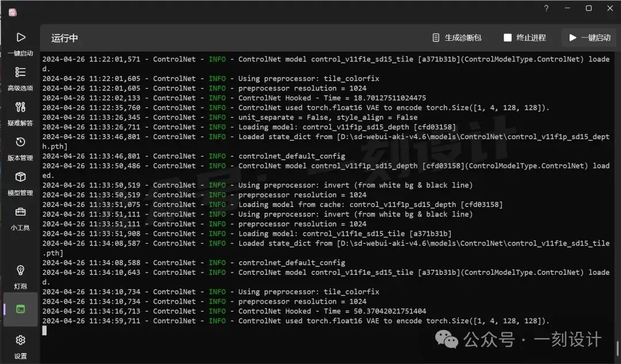
Task: Click the console vertical scrollbar
Action: pyautogui.click(x=617, y=348)
